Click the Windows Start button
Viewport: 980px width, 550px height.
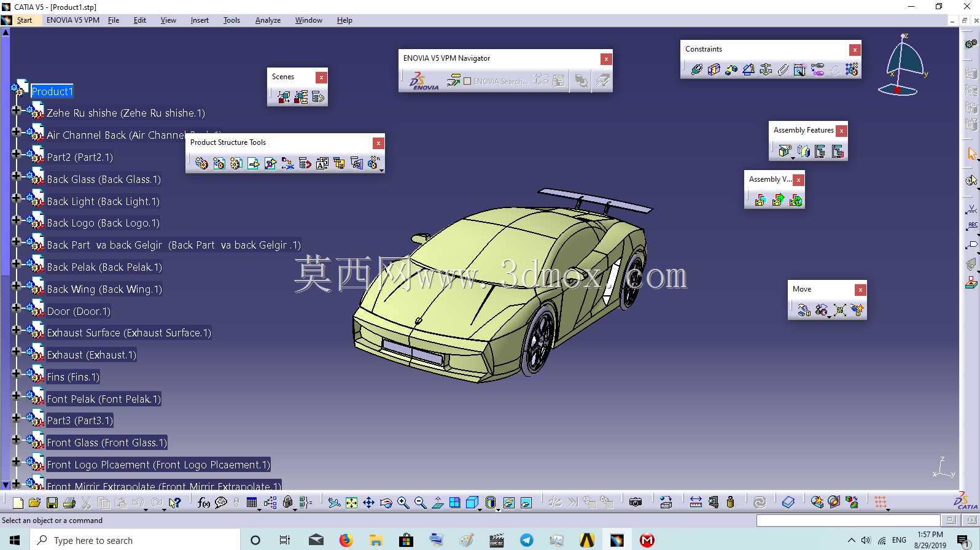point(15,540)
